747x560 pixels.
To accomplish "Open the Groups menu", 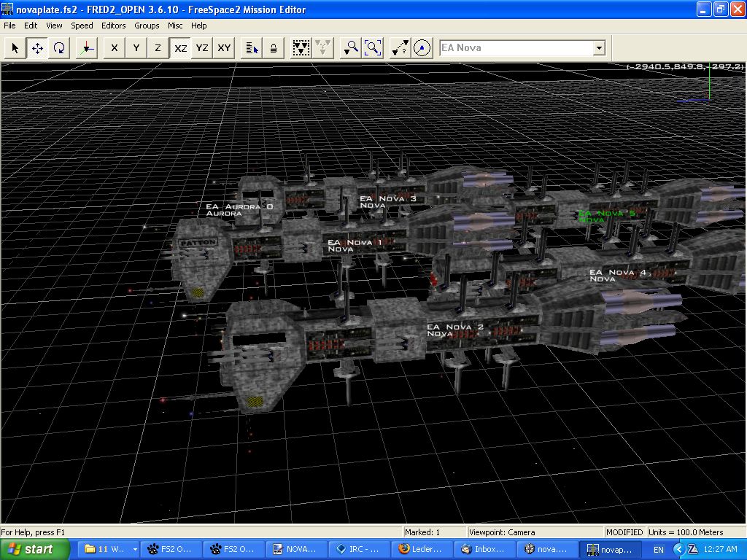I will point(147,26).
